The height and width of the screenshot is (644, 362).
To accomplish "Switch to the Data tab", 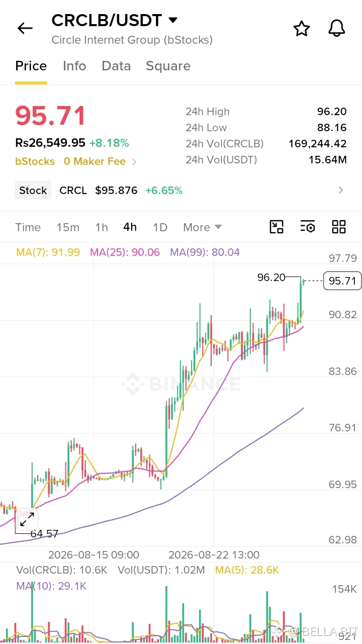I will click(x=116, y=66).
